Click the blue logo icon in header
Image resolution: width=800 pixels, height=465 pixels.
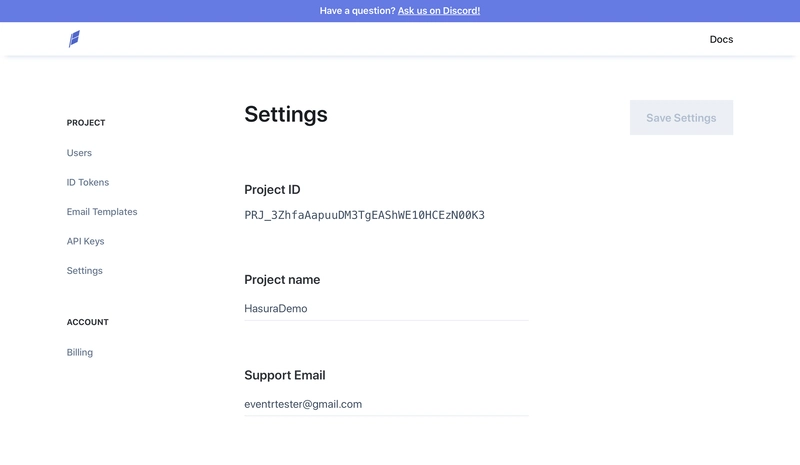point(74,39)
